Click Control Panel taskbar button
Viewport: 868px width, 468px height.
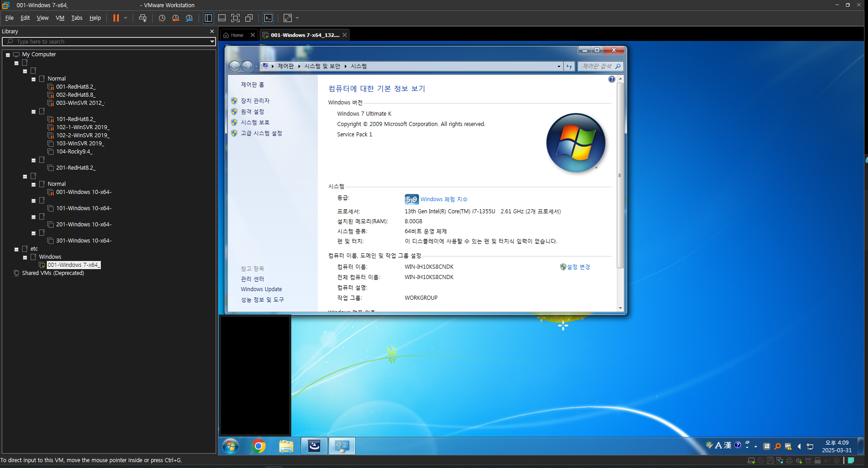(342, 446)
